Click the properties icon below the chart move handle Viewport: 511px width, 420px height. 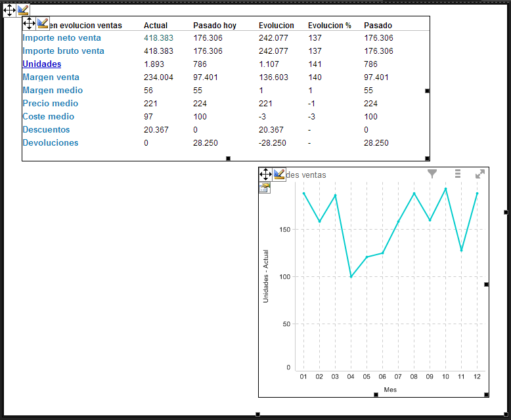[265, 188]
